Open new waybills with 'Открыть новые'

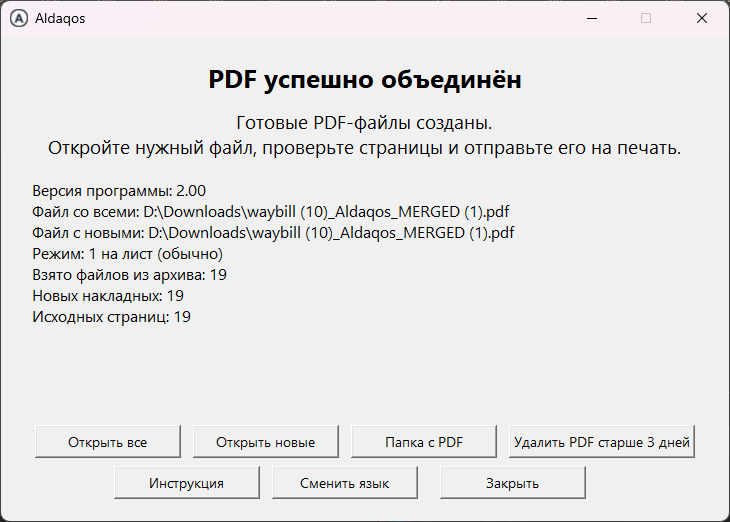click(266, 441)
